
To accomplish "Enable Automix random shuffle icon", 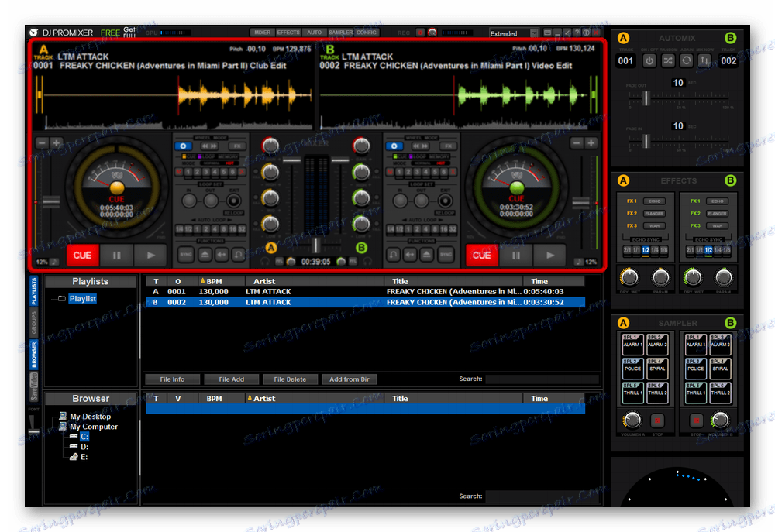I will point(668,60).
